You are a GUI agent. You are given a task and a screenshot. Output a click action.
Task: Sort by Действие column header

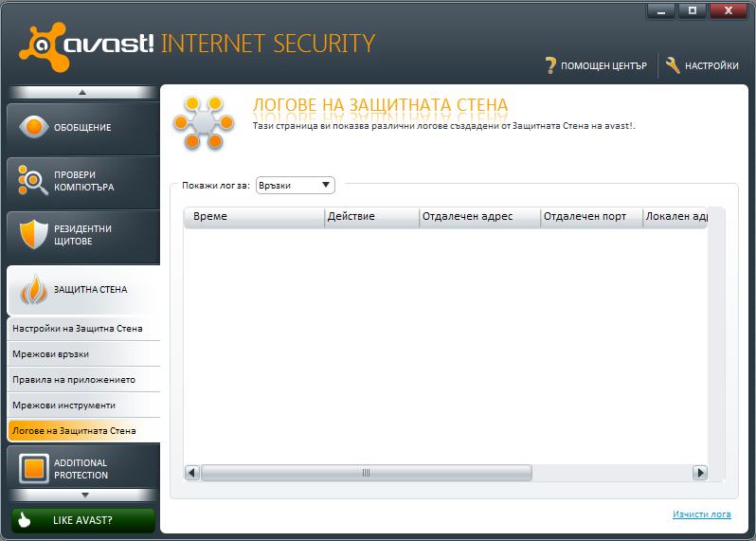pos(371,217)
